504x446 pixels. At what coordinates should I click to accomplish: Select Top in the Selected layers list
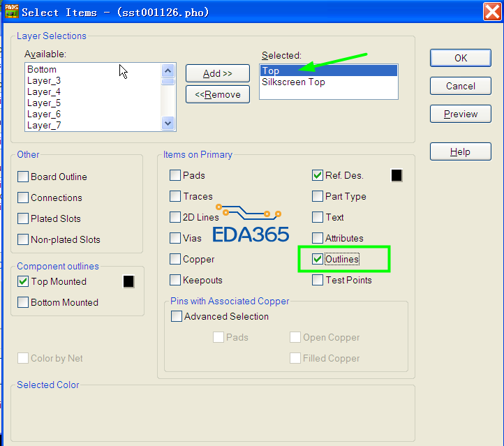tap(329, 70)
